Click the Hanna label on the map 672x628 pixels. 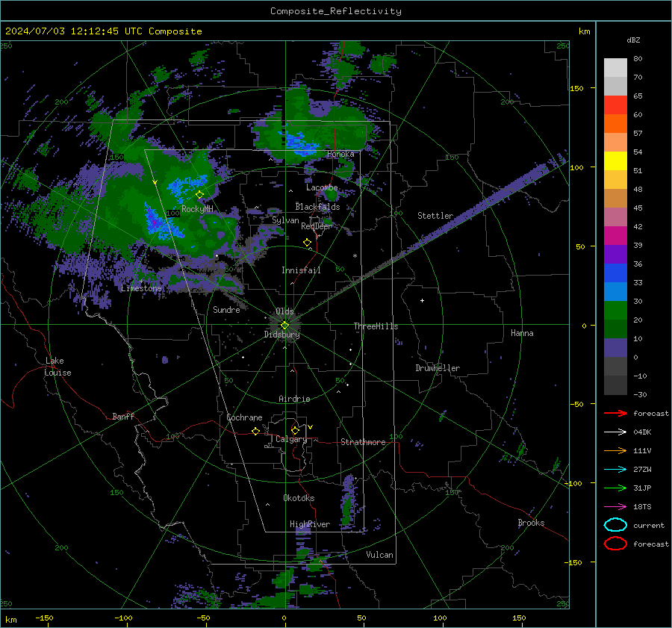(x=522, y=333)
